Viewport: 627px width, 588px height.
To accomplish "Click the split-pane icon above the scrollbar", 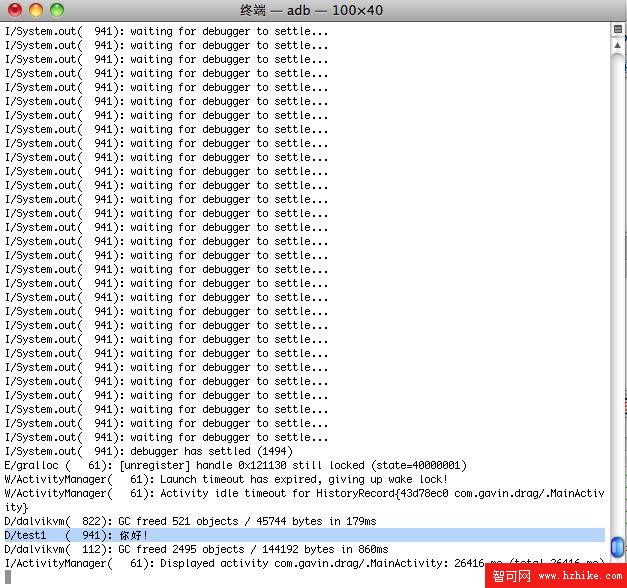I will pyautogui.click(x=618, y=29).
